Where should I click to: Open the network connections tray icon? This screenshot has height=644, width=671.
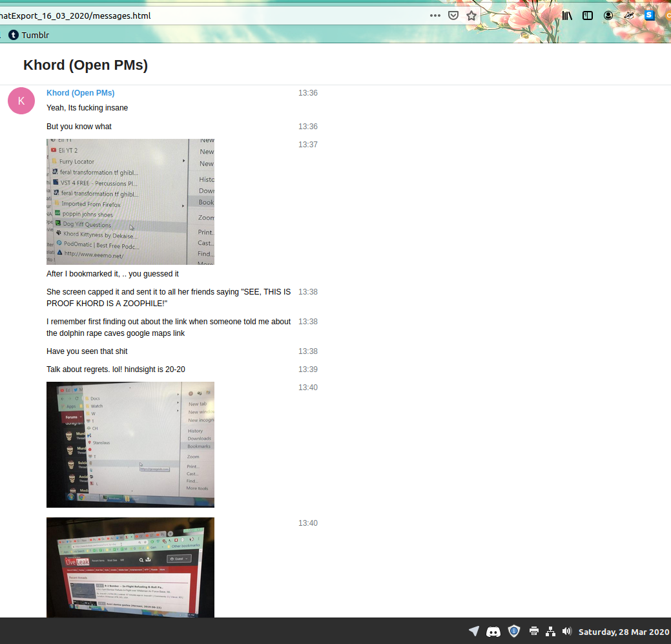[x=551, y=631]
